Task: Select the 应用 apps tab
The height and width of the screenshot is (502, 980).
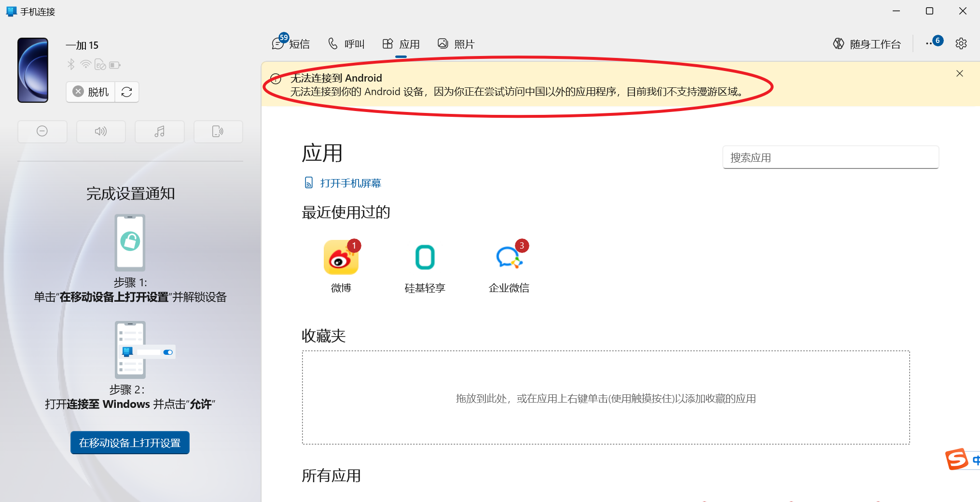Action: point(401,44)
